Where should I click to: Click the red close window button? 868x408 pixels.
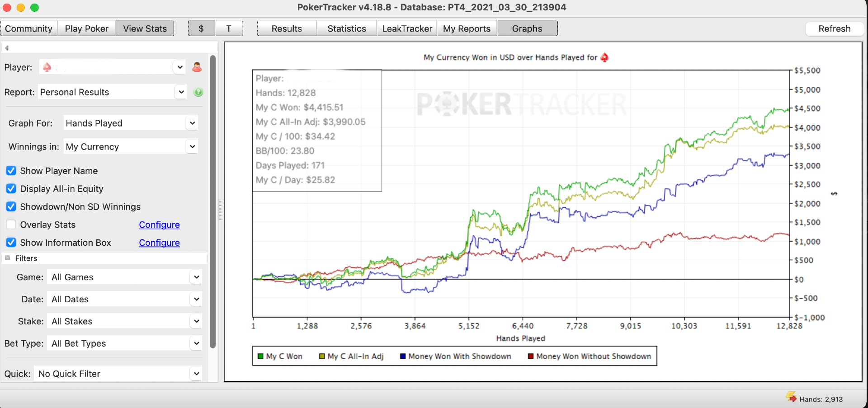pos(7,7)
